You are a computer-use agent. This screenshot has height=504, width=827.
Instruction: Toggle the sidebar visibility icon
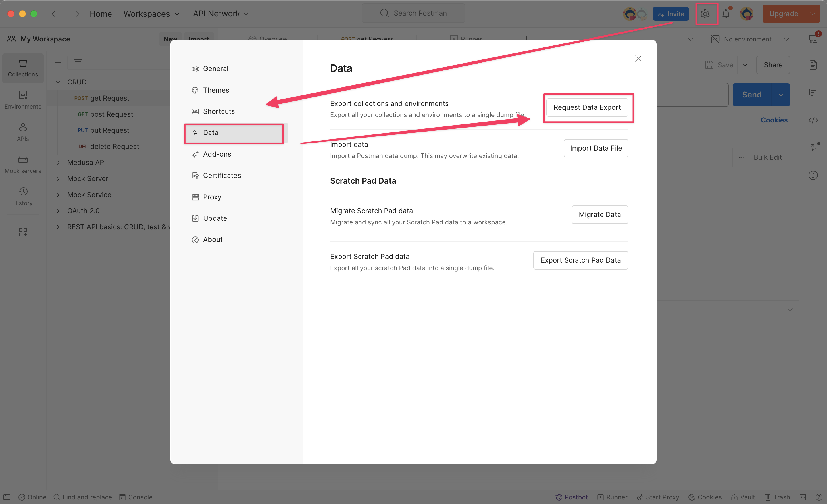coord(6,497)
